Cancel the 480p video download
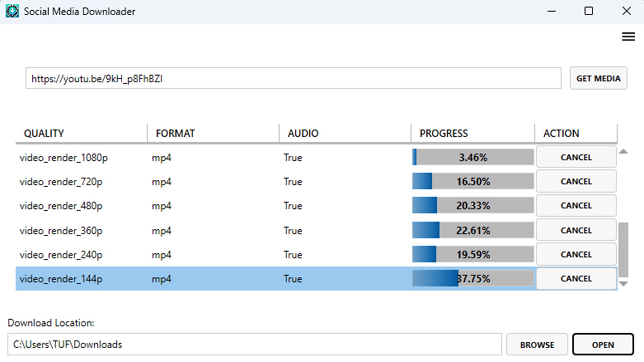The image size is (644, 362). coord(576,205)
